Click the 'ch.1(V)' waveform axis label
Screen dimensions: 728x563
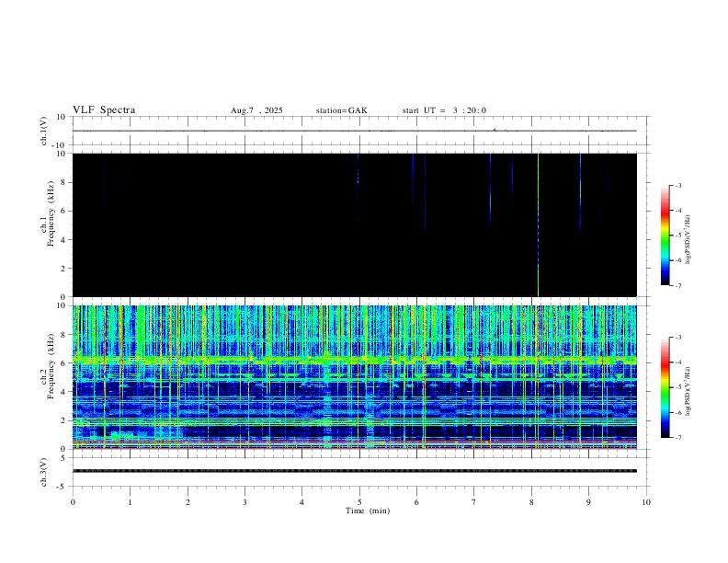pyautogui.click(x=43, y=131)
